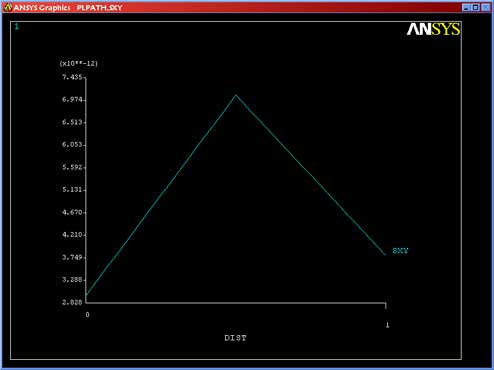
Task: Click the 6.053 y-axis tick label
Action: tap(72, 144)
